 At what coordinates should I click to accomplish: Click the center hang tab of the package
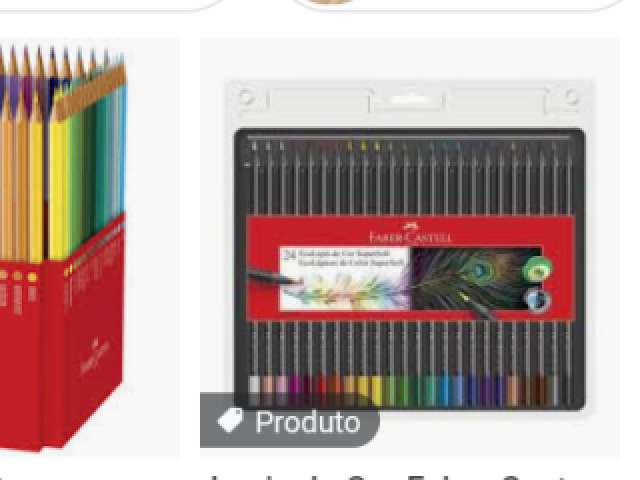pyautogui.click(x=406, y=101)
